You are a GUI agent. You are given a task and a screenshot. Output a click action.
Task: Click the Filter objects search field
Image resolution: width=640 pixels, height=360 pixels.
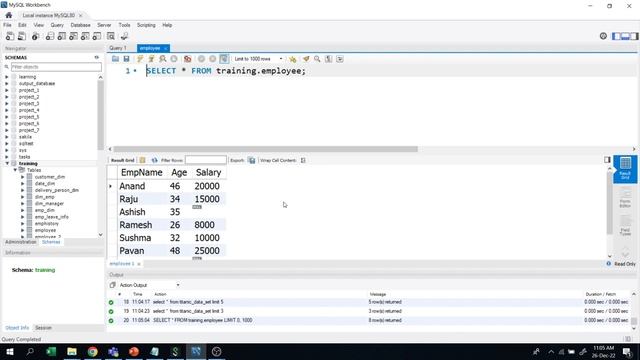(56, 67)
